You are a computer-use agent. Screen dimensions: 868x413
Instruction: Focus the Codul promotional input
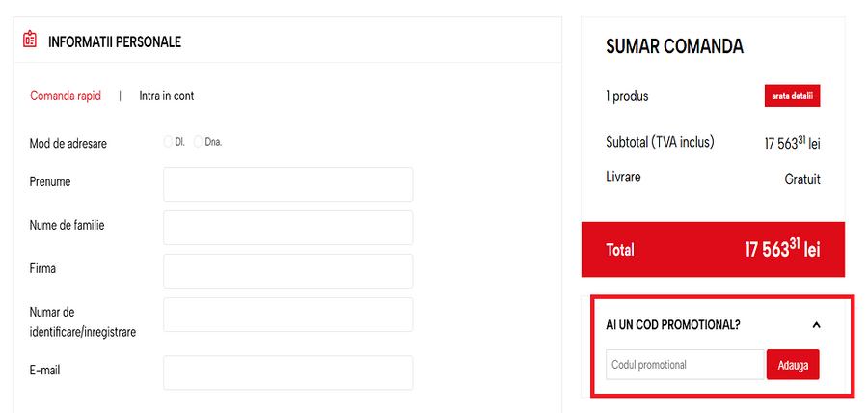[x=685, y=365]
